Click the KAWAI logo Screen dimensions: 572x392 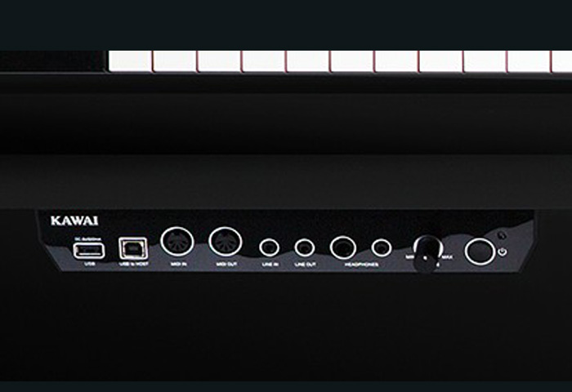74,221
